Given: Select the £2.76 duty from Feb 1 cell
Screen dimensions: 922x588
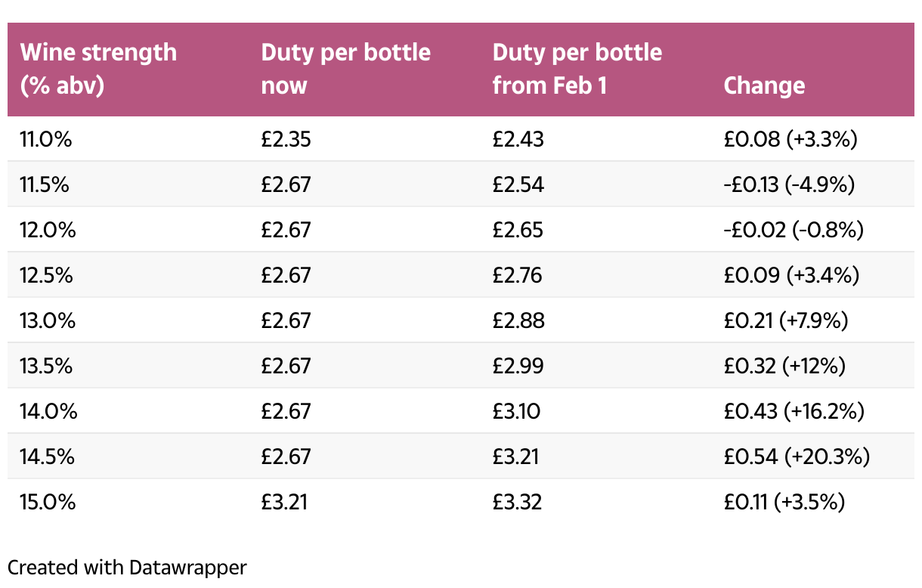Looking at the screenshot, I should pyautogui.click(x=518, y=275).
